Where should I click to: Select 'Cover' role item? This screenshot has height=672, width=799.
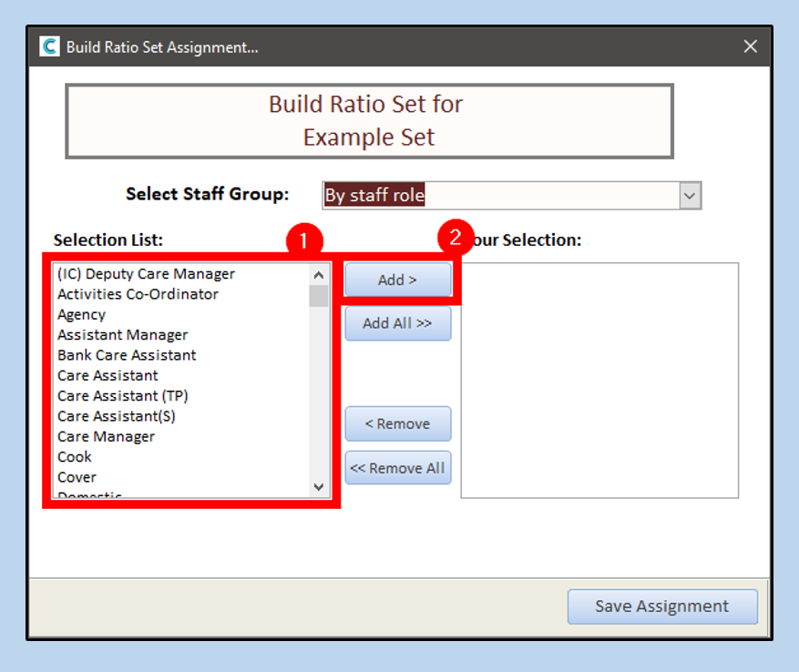[77, 477]
